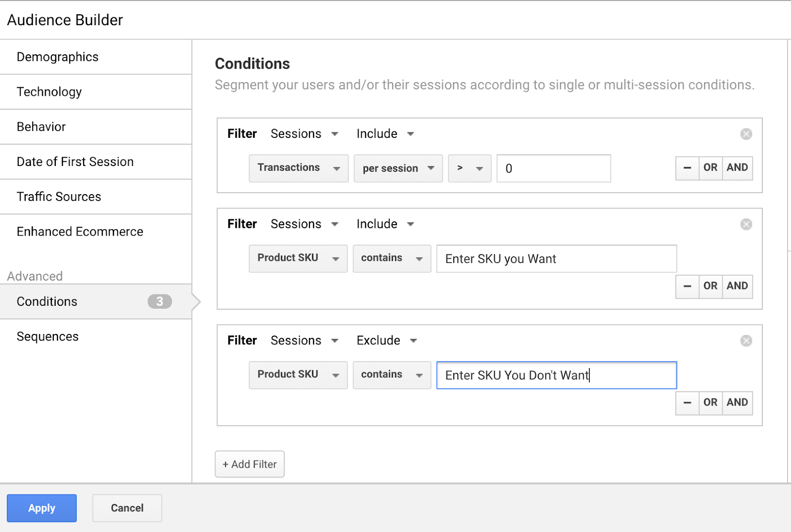Click OR in the Exclude filter
Viewport: 791px width, 532px height.
point(710,403)
